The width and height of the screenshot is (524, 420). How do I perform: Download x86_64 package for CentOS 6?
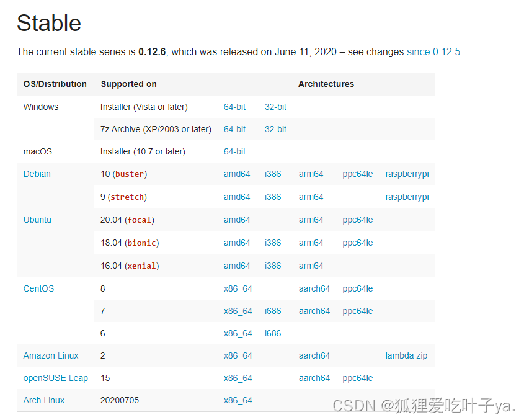[x=238, y=333]
